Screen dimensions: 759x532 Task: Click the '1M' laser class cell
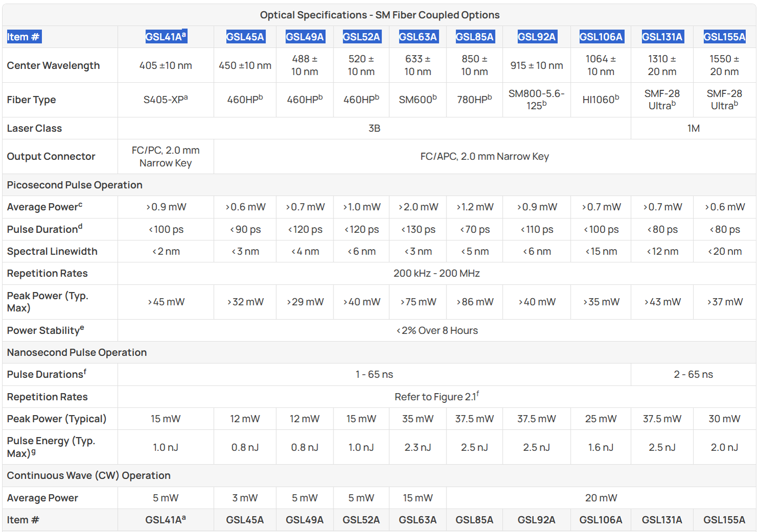694,128
